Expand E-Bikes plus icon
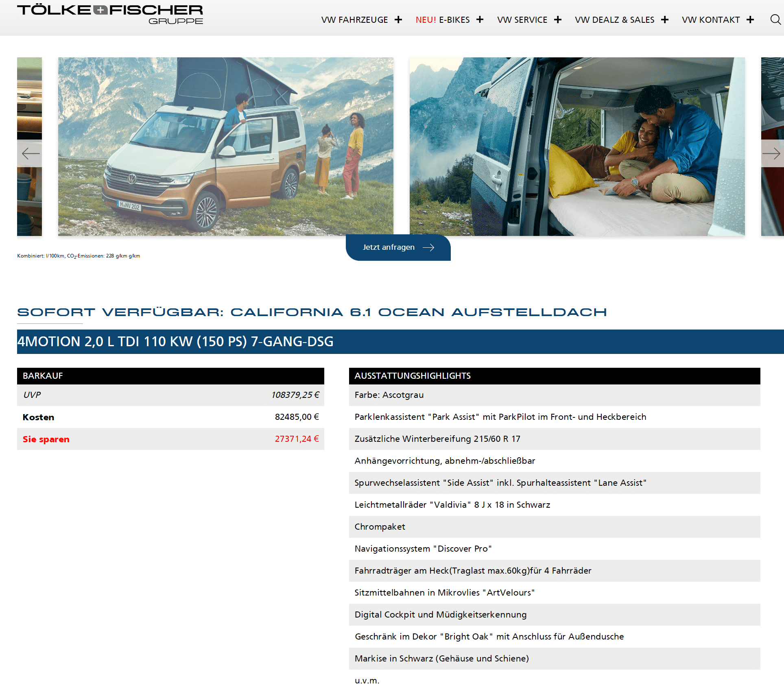The image size is (784, 692). coord(480,20)
